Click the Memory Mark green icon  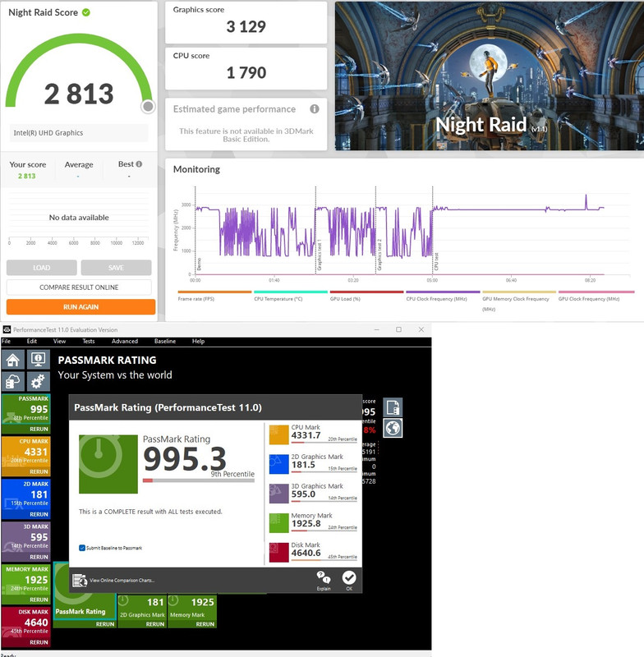click(x=279, y=523)
